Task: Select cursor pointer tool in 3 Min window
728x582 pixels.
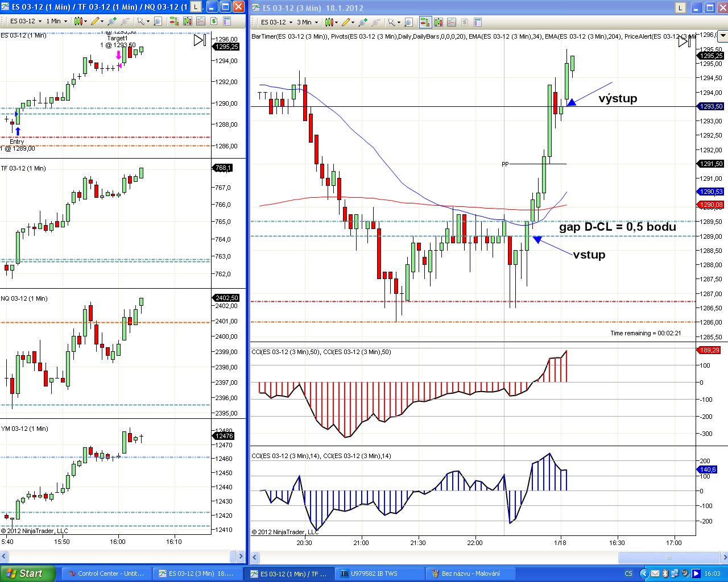Action: click(x=391, y=22)
